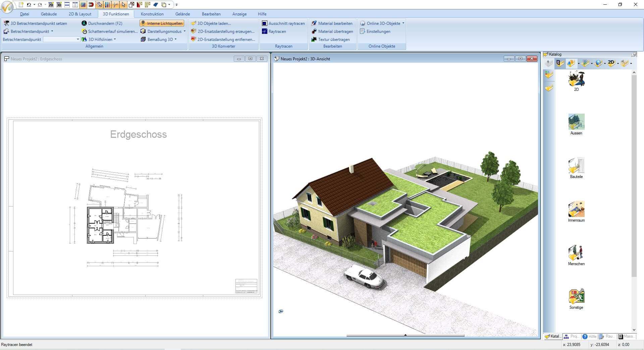This screenshot has width=644, height=350.
Task: Switch to the Konstruktion ribbon tab
Action: click(152, 14)
